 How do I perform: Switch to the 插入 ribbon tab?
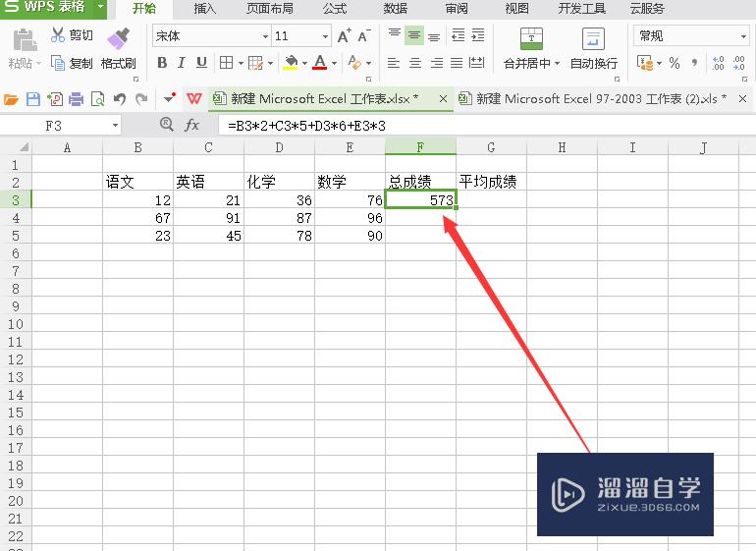204,9
